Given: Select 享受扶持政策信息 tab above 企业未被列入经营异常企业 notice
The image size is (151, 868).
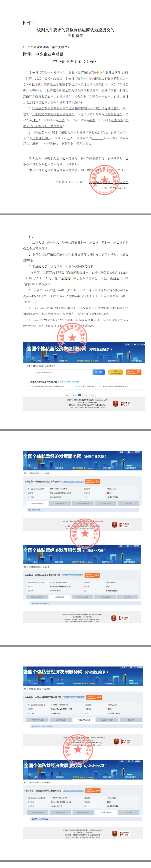Looking at the screenshot, I should point(37,597).
